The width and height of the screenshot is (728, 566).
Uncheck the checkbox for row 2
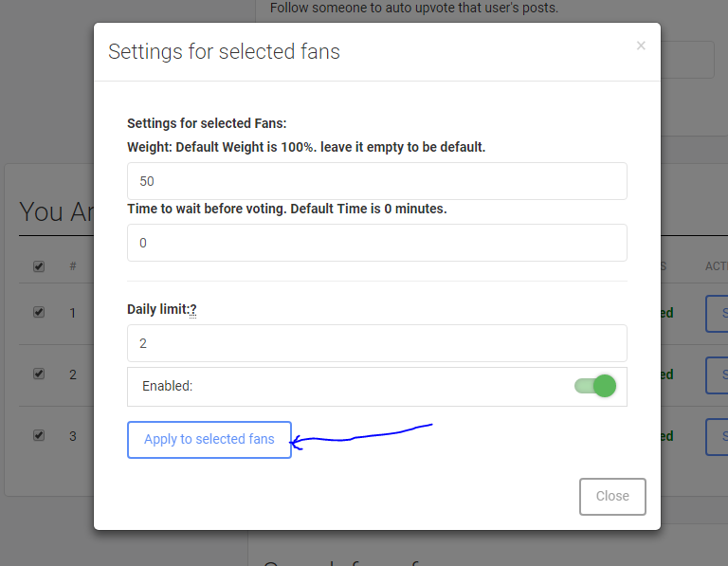coord(39,374)
